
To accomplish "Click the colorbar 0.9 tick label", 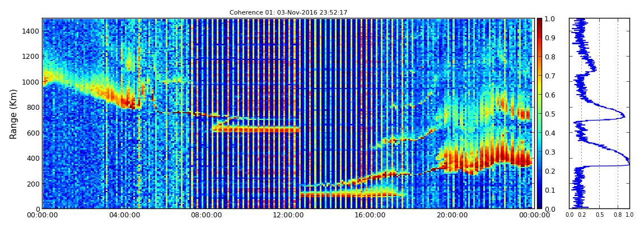I will [550, 38].
